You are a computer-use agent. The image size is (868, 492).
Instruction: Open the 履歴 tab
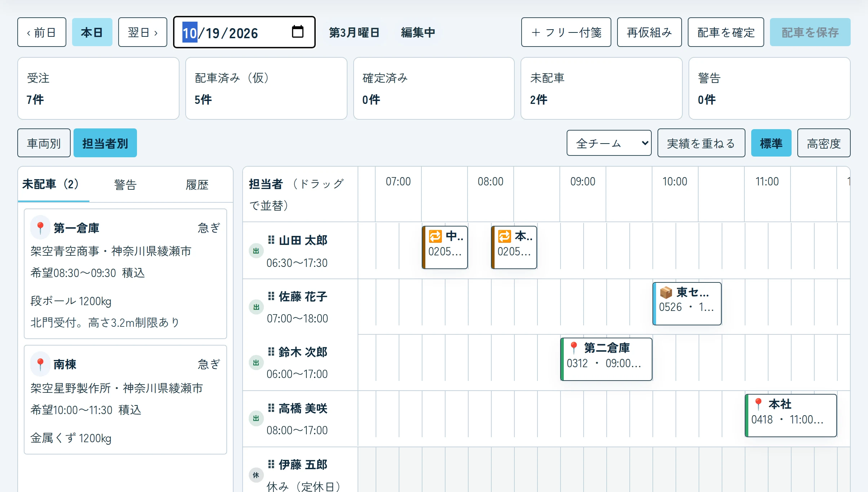197,184
